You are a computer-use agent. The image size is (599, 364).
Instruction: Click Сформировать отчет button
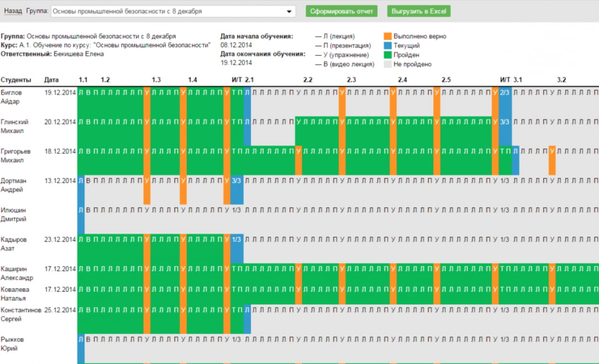click(x=341, y=11)
